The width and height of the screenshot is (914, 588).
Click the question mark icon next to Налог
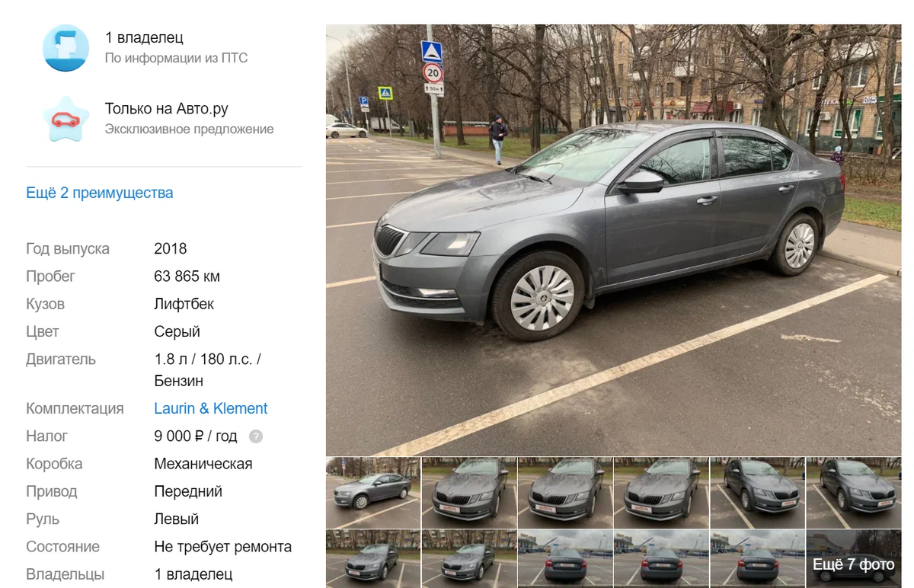pyautogui.click(x=257, y=436)
